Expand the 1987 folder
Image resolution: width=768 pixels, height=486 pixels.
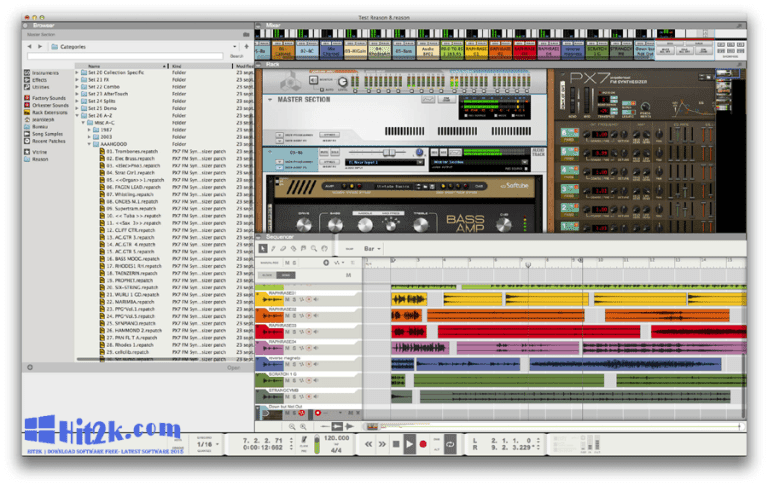pyautogui.click(x=89, y=130)
